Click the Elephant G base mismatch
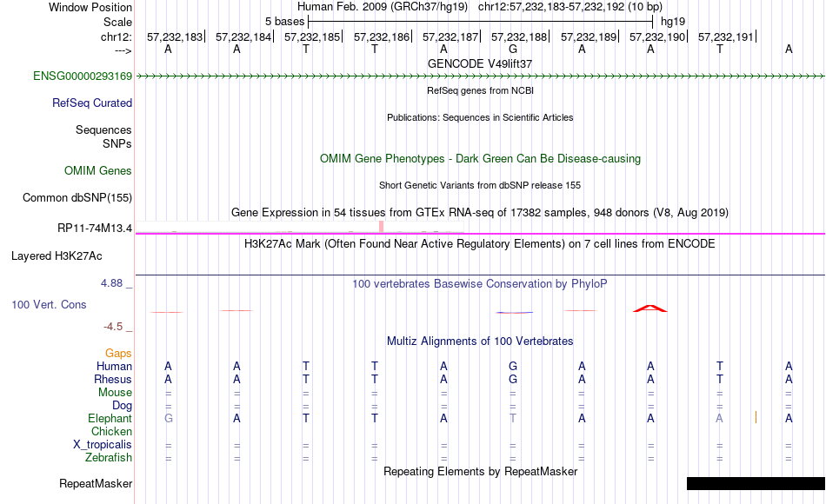This screenshot has height=504, width=826. click(168, 419)
